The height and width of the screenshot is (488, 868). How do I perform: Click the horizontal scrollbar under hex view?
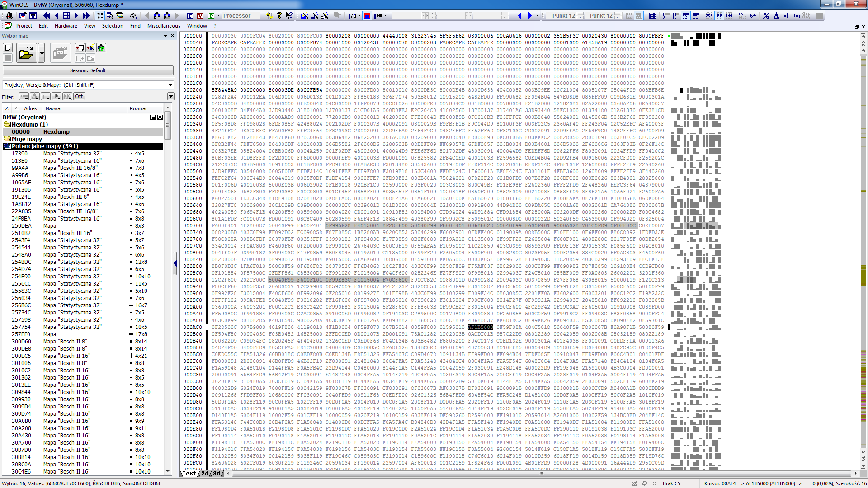pos(541,473)
